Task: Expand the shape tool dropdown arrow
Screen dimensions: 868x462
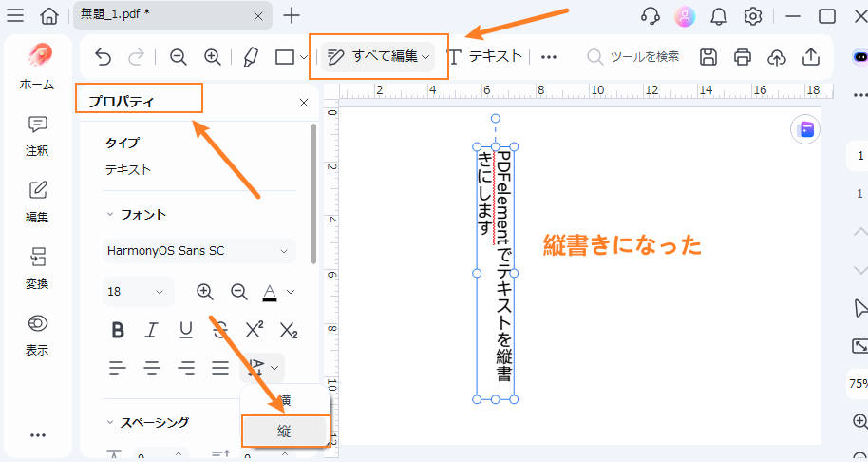Action: click(303, 56)
